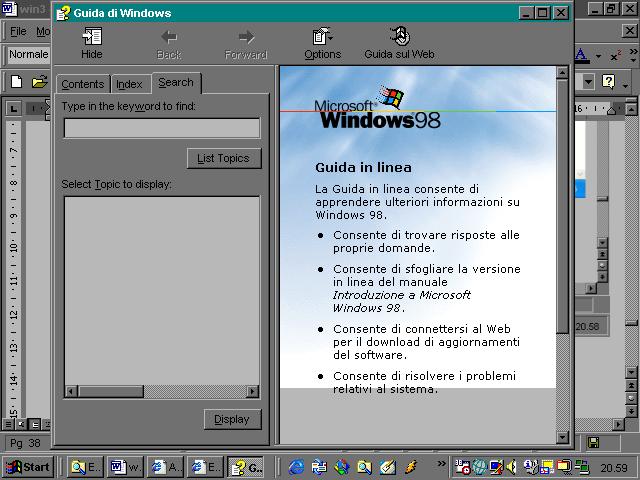Click the topic list scroll-left arrow

[x=71, y=391]
